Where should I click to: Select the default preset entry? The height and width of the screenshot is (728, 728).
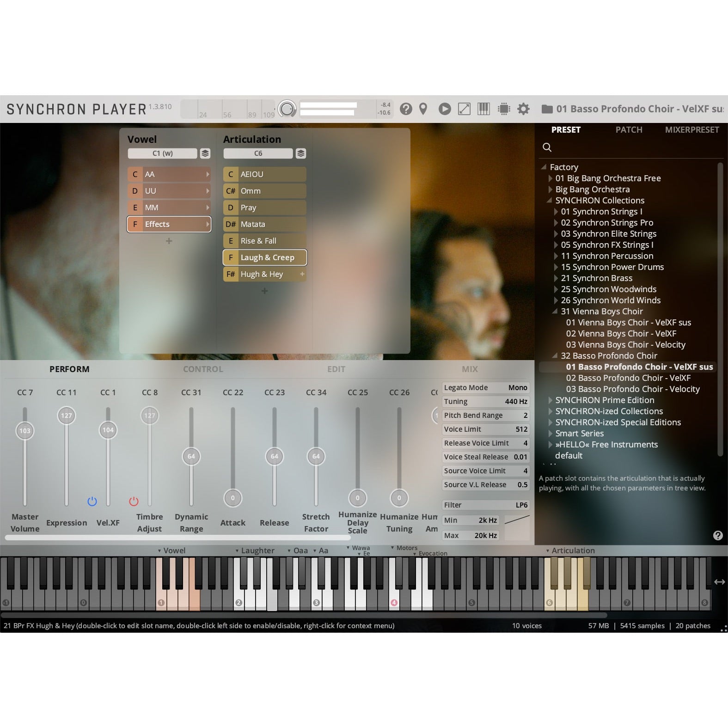point(569,455)
